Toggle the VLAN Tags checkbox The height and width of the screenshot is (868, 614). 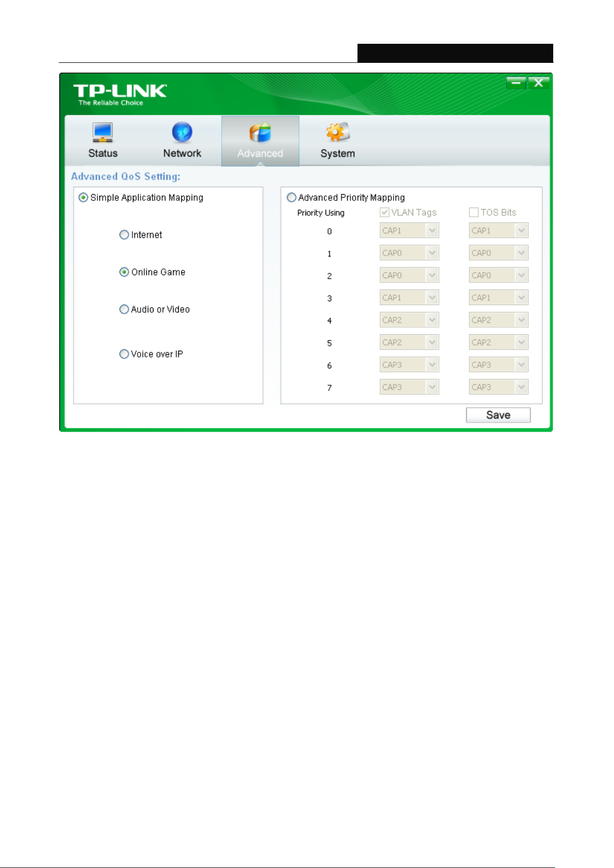click(384, 213)
